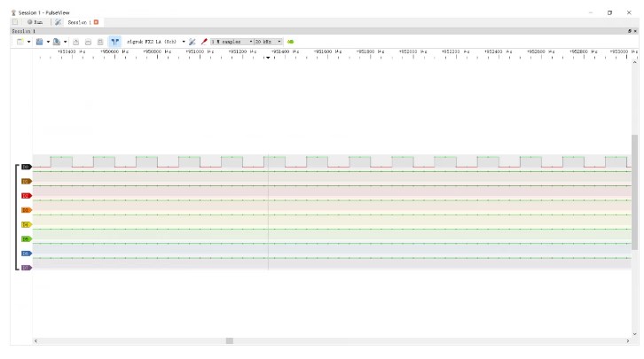Expand the new view dropdown arrow
644x359 pixels.
[28, 42]
